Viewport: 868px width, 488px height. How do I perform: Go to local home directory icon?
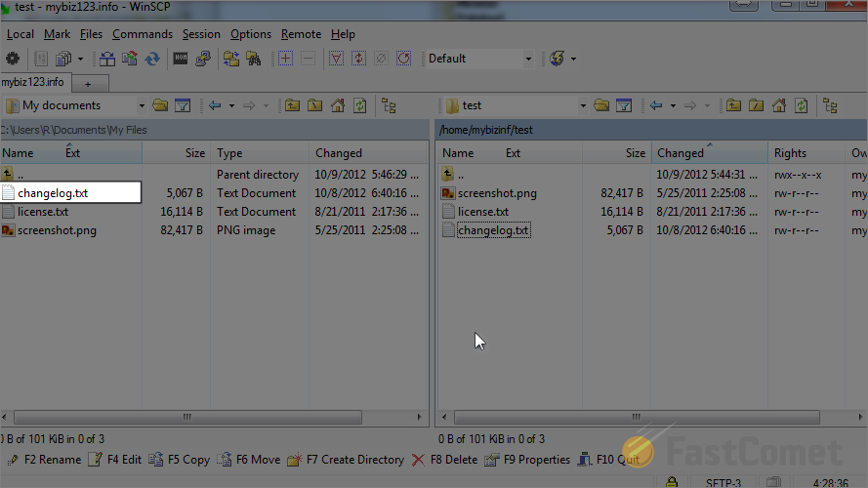coord(338,105)
